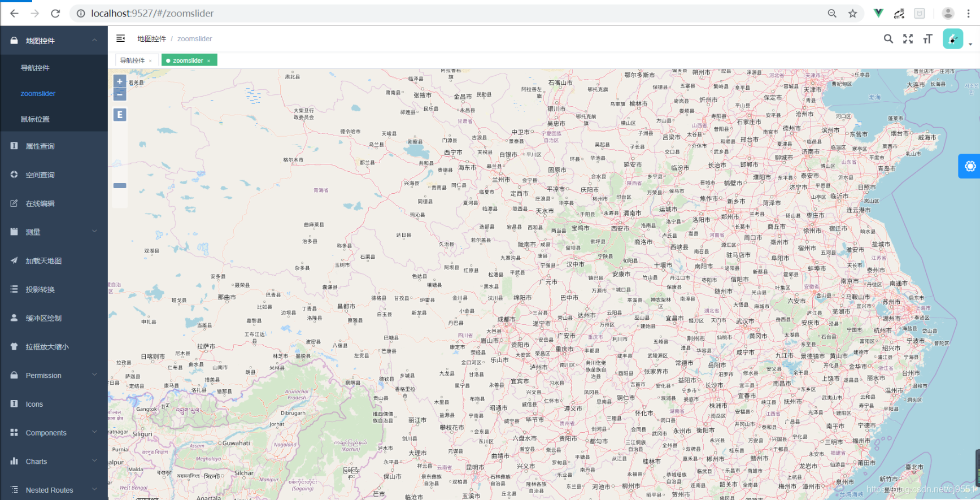Reload the browser page

pyautogui.click(x=55, y=13)
